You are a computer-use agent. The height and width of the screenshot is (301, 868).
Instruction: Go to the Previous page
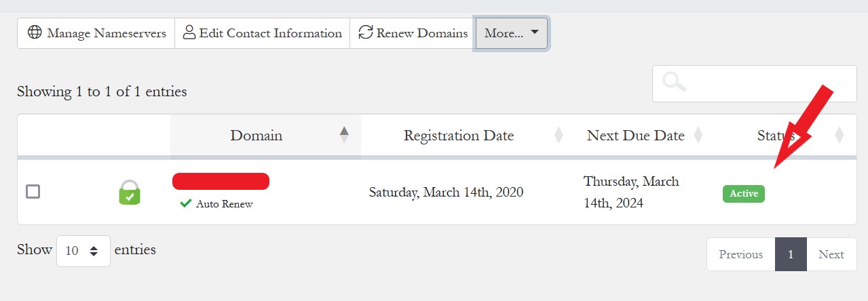click(x=740, y=254)
